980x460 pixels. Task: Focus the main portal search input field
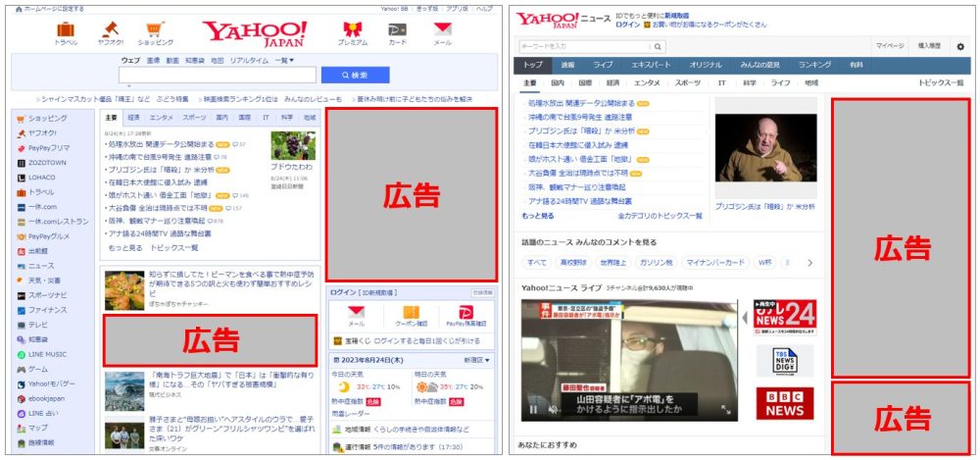(x=218, y=76)
